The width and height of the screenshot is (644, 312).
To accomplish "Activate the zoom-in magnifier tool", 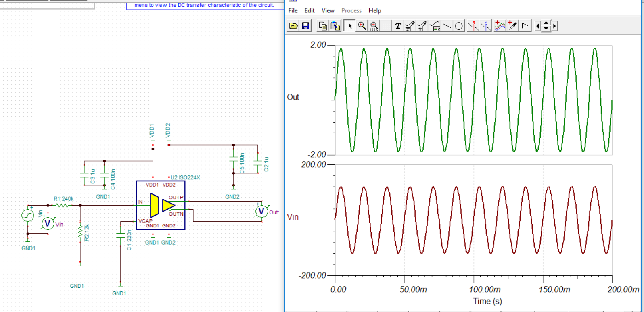I will pyautogui.click(x=362, y=26).
